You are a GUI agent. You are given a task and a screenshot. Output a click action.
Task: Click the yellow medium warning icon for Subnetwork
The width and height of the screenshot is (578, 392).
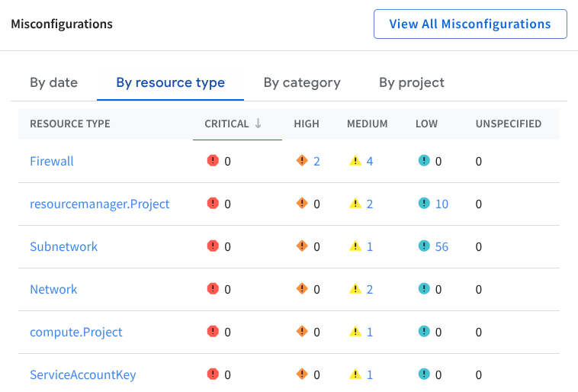[355, 246]
